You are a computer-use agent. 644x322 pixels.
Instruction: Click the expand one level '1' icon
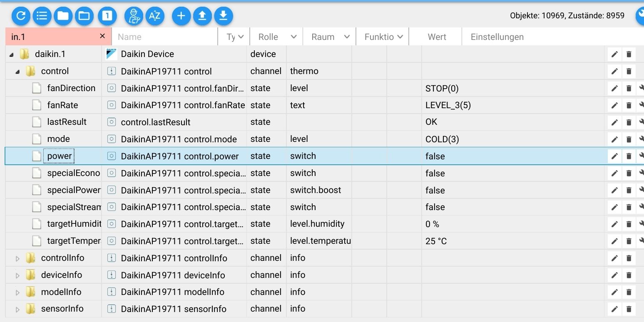(107, 16)
